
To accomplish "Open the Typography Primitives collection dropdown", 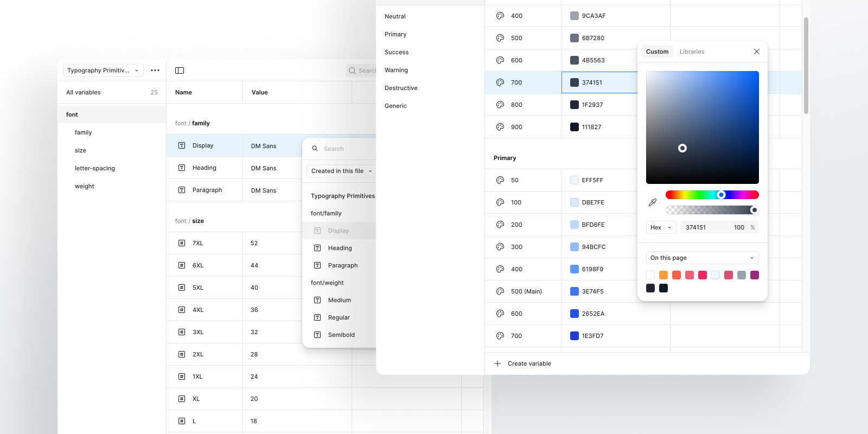I will point(103,71).
